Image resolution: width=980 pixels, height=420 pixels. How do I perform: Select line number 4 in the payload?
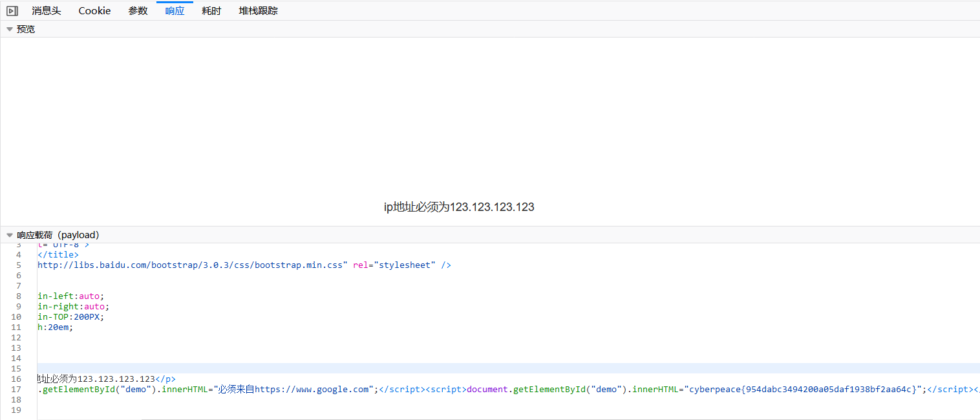pyautogui.click(x=18, y=254)
